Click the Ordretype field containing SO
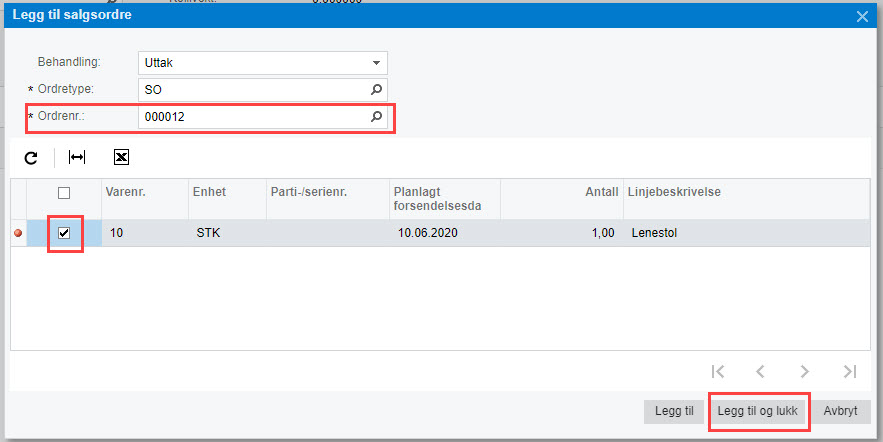Image resolution: width=883 pixels, height=442 pixels. coord(262,90)
